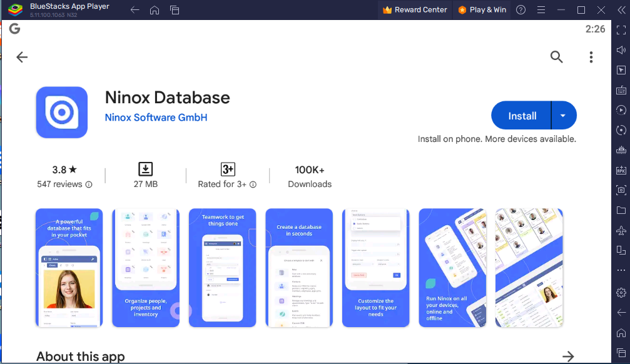The image size is (630, 364).
Task: Click the sidebar home icon near bottom
Action: pos(621,333)
